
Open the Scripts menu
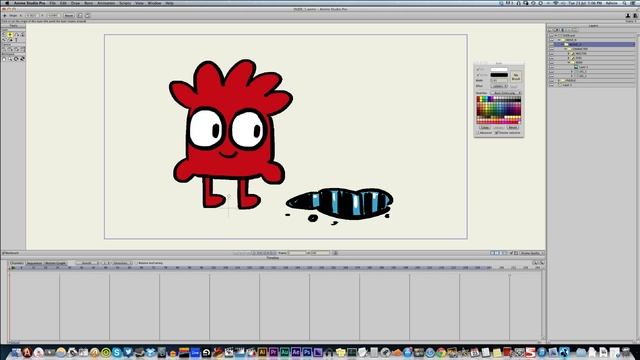pos(125,3)
